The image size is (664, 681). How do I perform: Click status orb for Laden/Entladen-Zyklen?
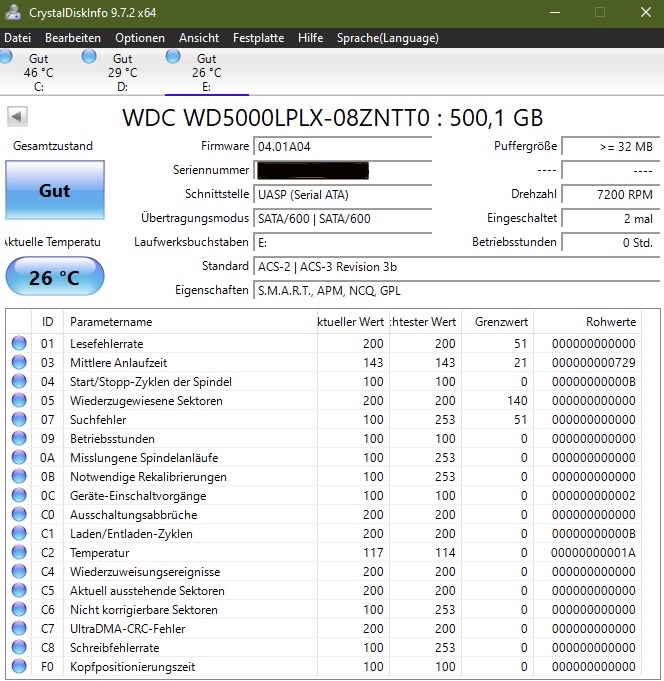coord(19,533)
